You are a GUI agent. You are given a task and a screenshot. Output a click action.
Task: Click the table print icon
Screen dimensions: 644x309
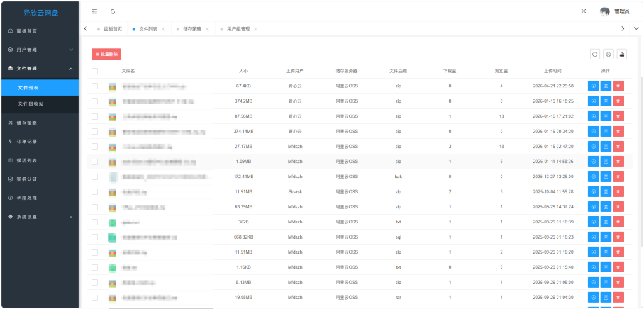608,54
